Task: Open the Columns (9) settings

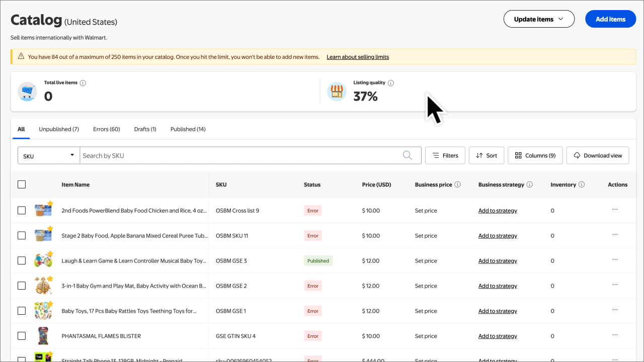Action: pyautogui.click(x=535, y=155)
